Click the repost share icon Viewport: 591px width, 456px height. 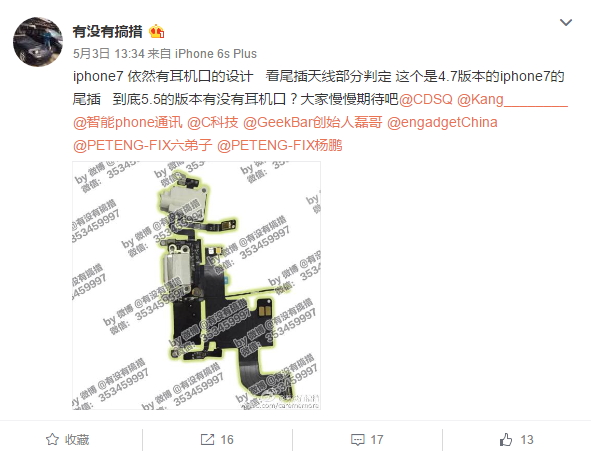click(207, 439)
